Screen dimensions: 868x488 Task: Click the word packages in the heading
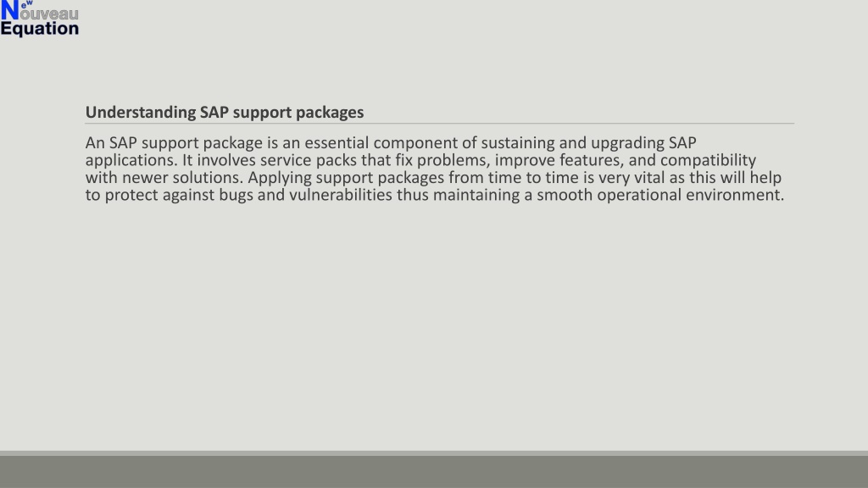pyautogui.click(x=330, y=113)
